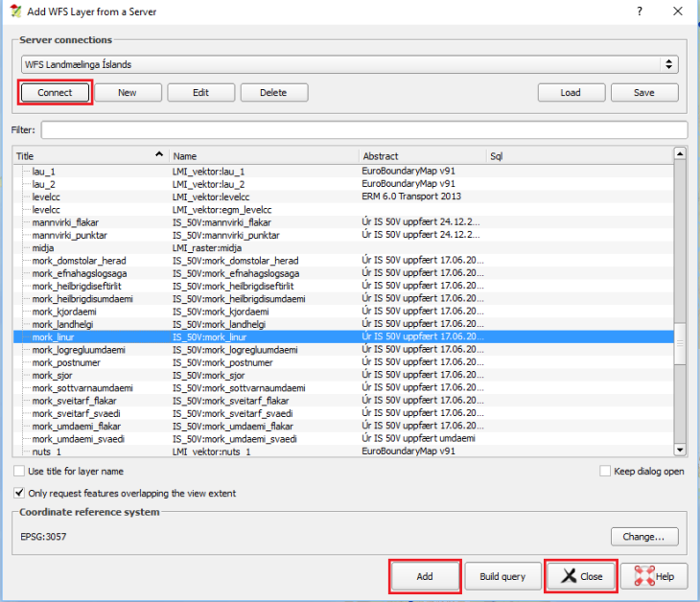Click the lifebuoy Help button
The width and height of the screenshot is (700, 602).
pos(654,576)
